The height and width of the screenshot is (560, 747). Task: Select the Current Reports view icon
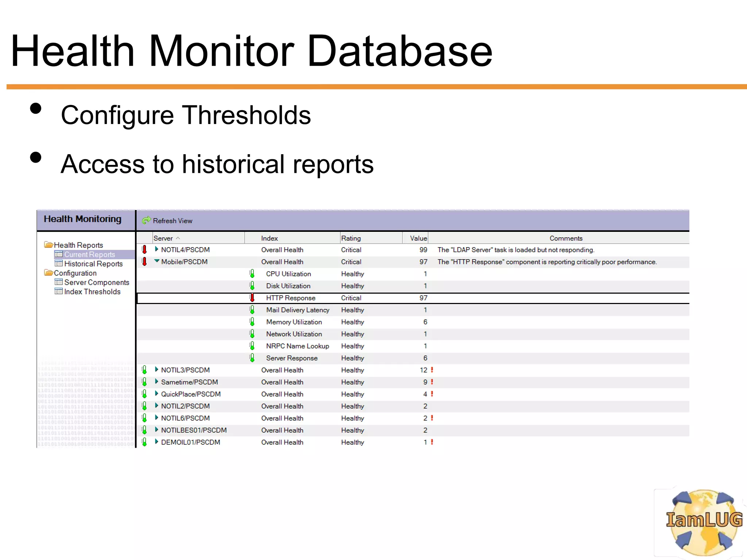[x=58, y=254]
